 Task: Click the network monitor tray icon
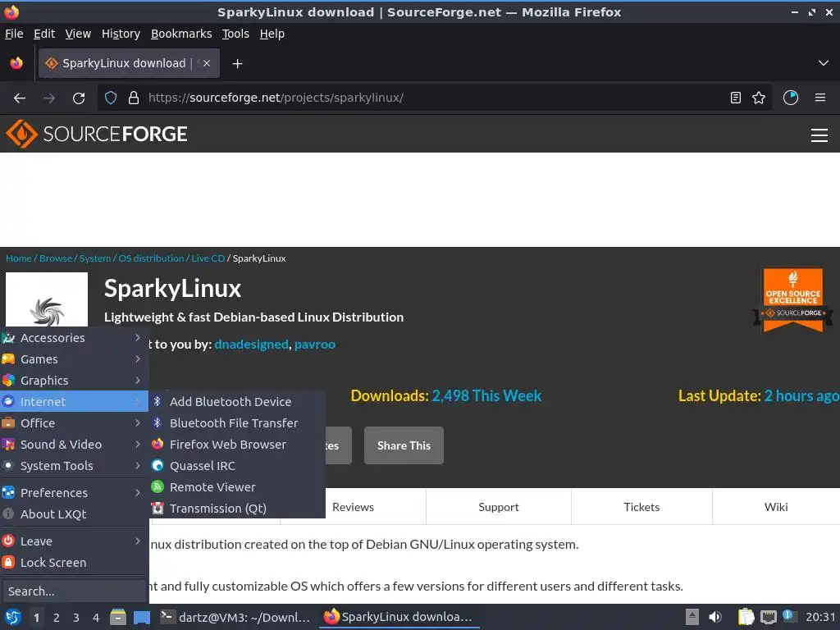tap(768, 617)
